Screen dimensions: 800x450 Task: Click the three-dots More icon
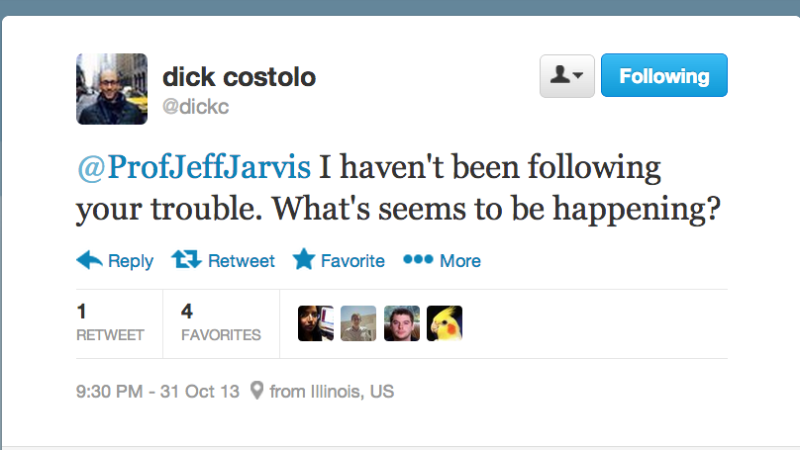[417, 260]
